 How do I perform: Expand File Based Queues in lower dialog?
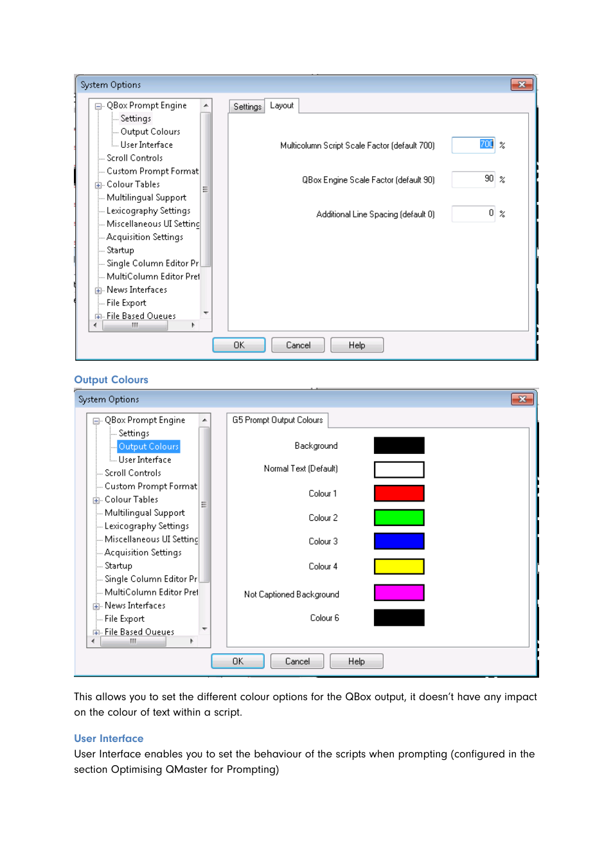click(96, 633)
